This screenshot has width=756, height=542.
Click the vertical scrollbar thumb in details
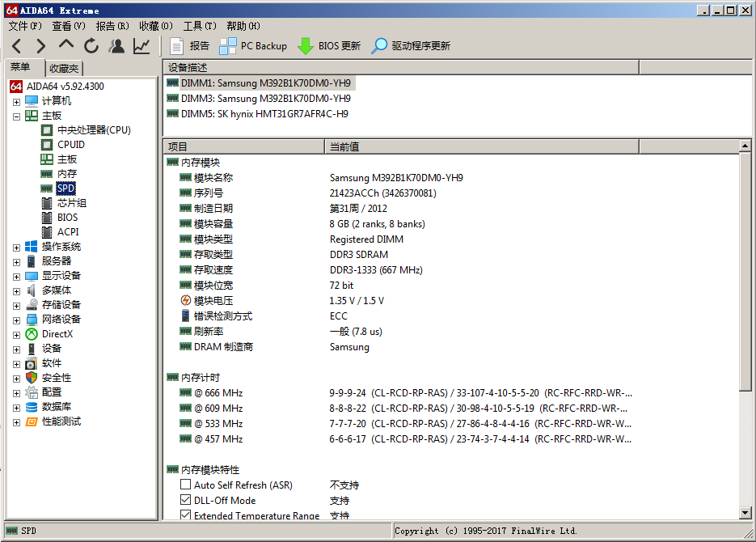(745, 273)
